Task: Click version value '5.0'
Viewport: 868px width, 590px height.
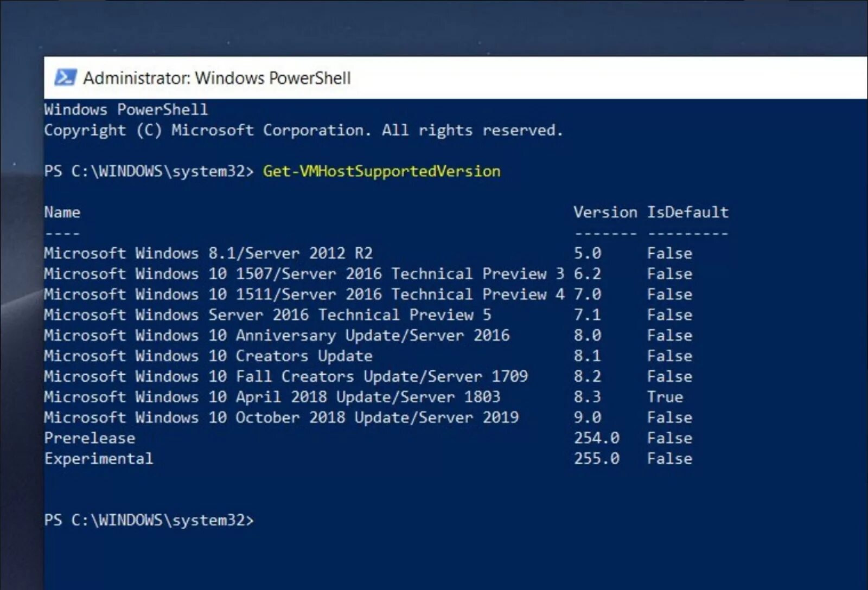Action: [x=588, y=253]
